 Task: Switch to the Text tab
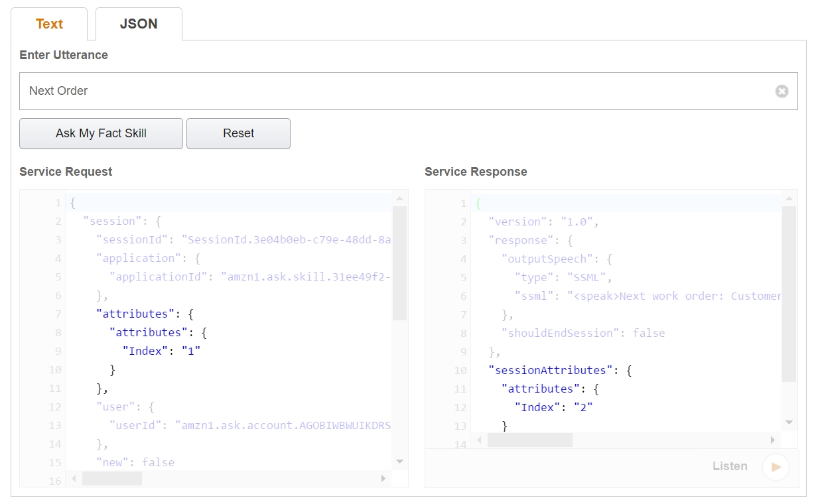49,24
